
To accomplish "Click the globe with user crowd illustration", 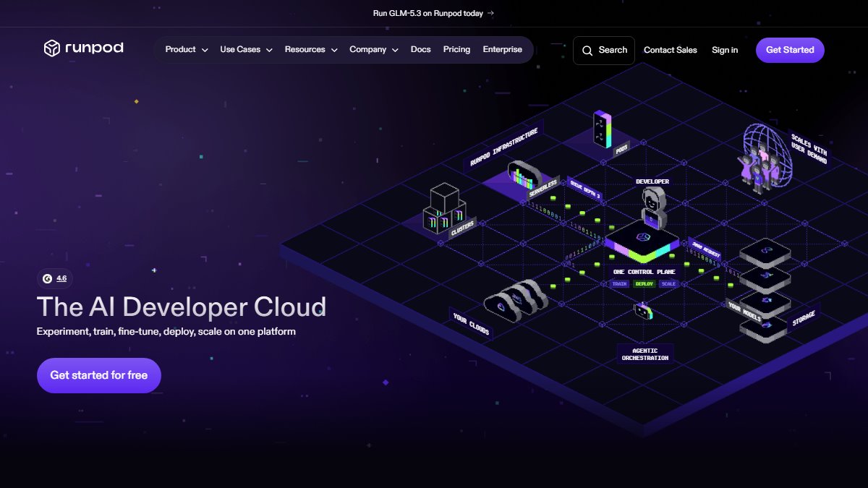I will tap(764, 158).
